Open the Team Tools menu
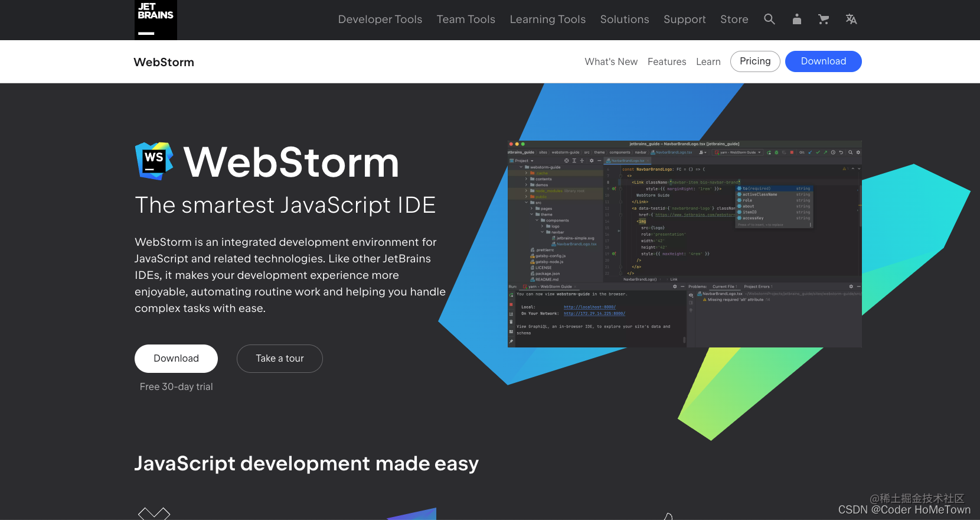 [466, 19]
